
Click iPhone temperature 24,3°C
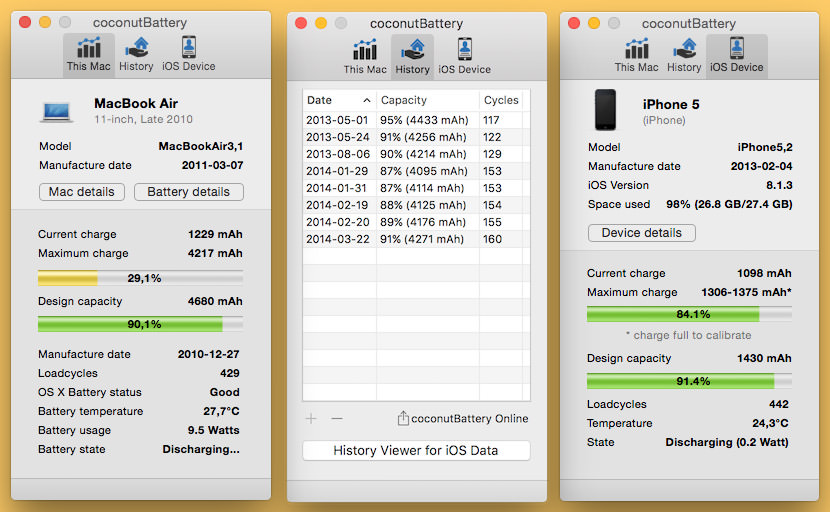[x=770, y=424]
